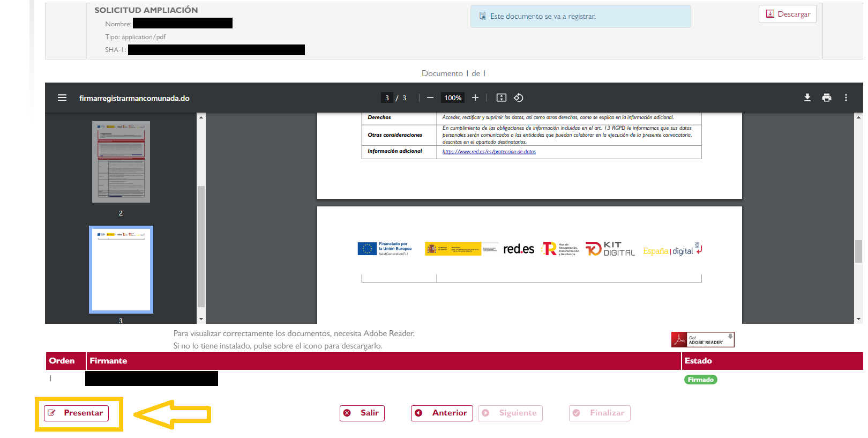Click the Siguiente button
Viewport: 868px width, 438px height.
tap(510, 413)
